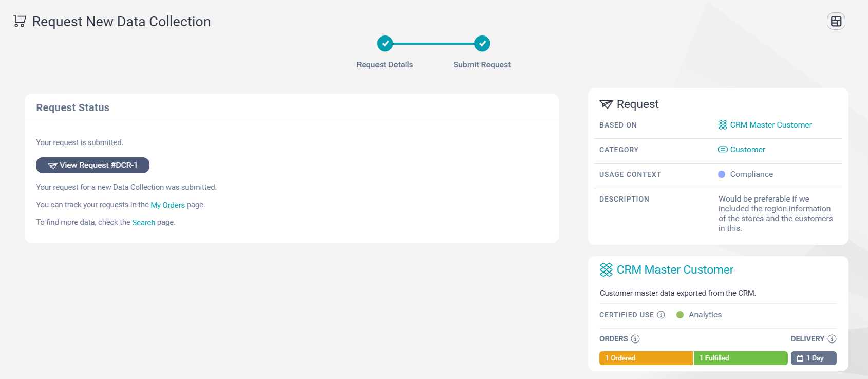868x379 pixels.
Task: Click the paper plane icon in Request panel
Action: [x=606, y=104]
